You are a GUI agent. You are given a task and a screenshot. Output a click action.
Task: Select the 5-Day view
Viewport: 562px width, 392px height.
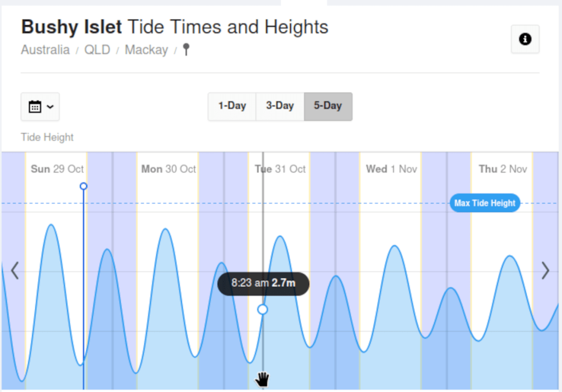pyautogui.click(x=328, y=106)
